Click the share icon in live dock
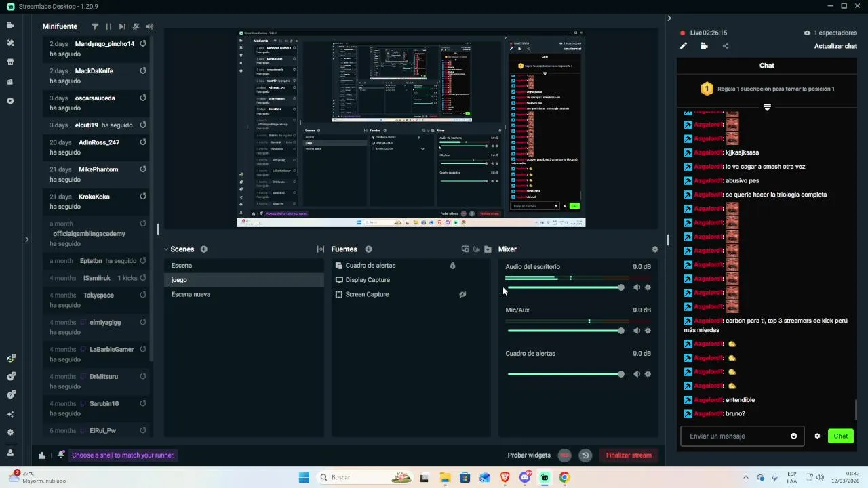The width and height of the screenshot is (868, 488). tap(726, 46)
